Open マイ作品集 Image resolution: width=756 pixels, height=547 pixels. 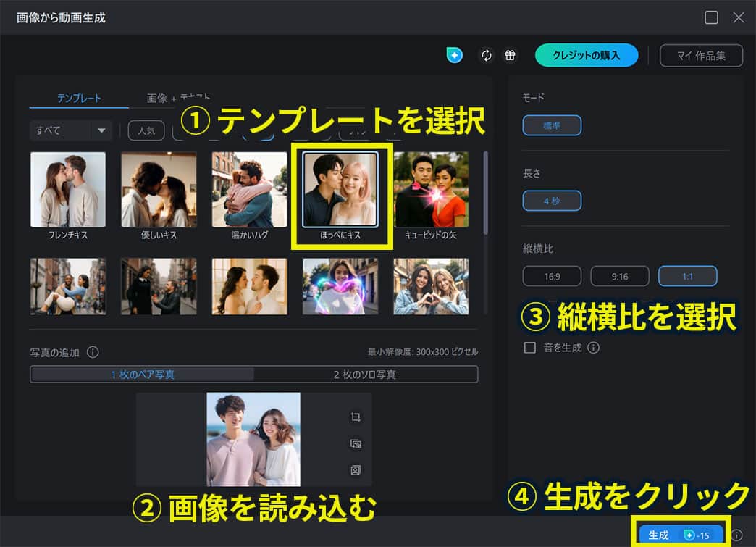pos(700,55)
